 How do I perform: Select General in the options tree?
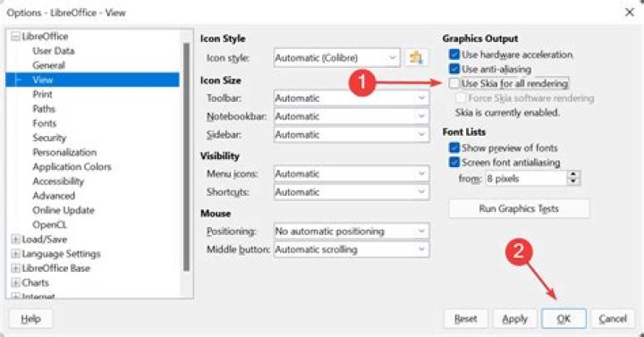pos(48,65)
